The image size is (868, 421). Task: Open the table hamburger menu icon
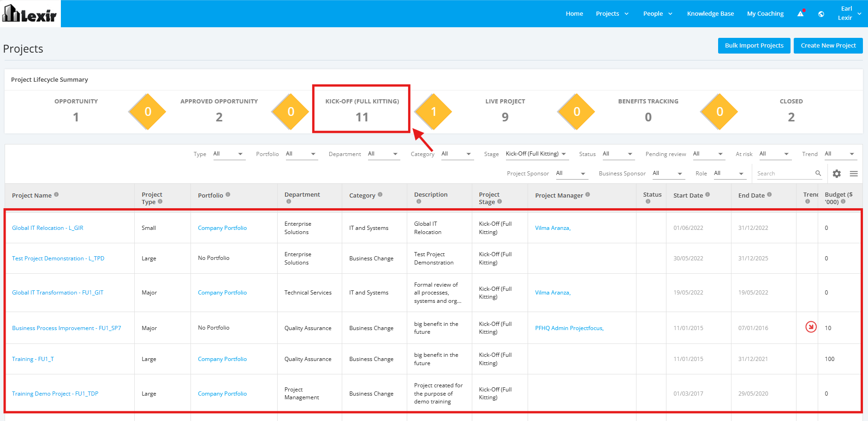(854, 174)
